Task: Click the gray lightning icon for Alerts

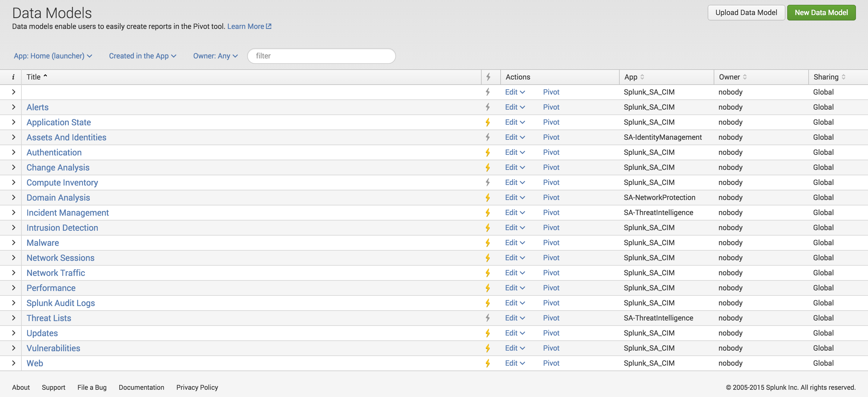Action: tap(488, 108)
